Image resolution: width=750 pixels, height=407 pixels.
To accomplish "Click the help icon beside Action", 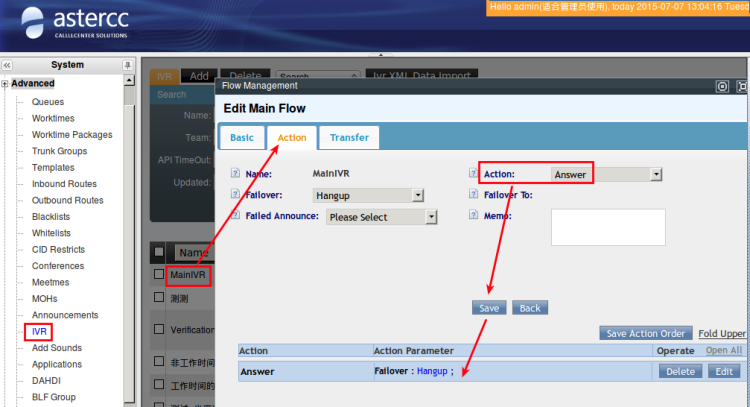I will [x=474, y=174].
